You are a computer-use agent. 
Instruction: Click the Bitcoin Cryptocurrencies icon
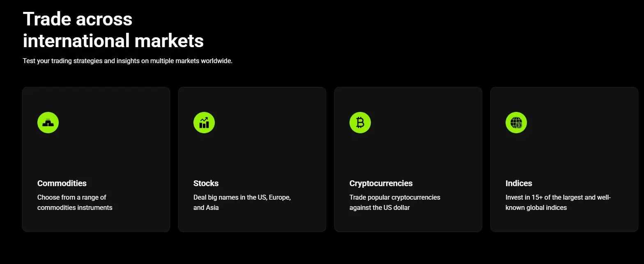point(360,123)
